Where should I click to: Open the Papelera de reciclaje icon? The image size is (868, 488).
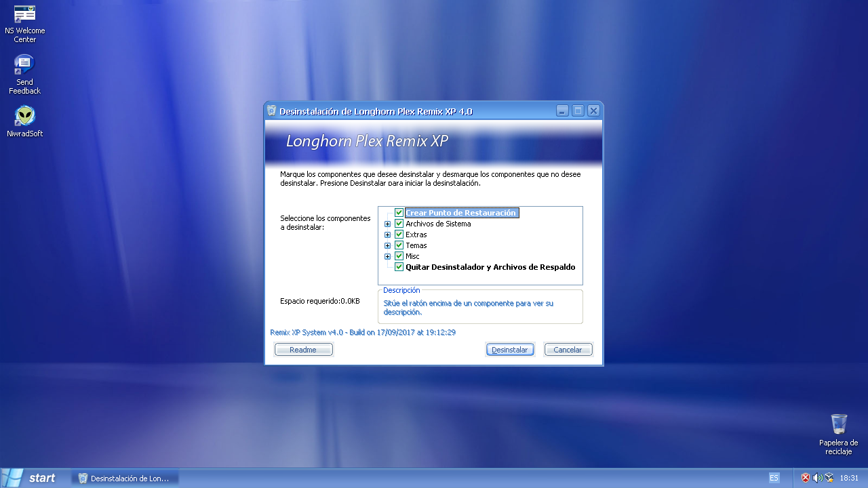[839, 434]
